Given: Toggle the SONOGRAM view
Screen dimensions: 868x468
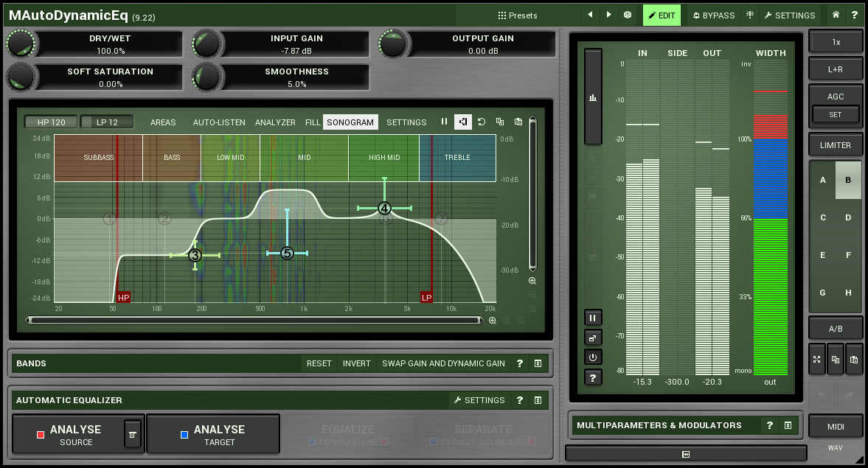Looking at the screenshot, I should pyautogui.click(x=350, y=122).
